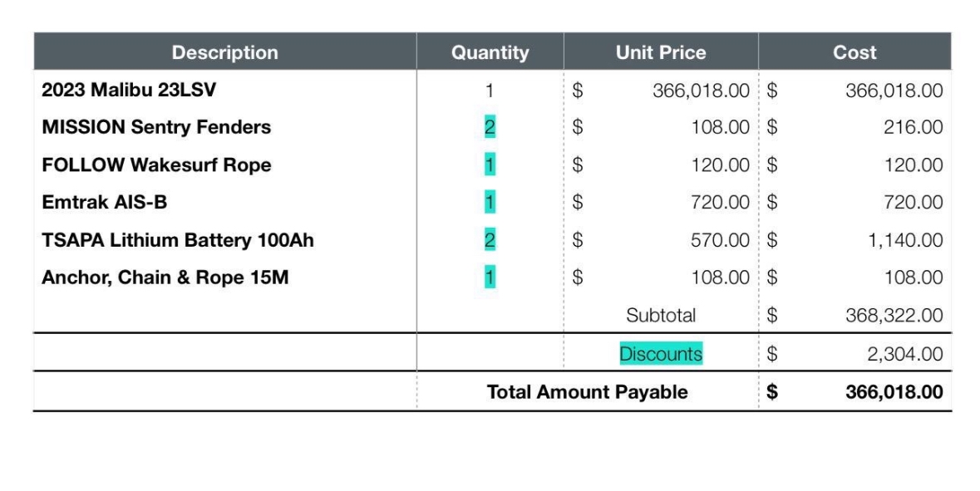Screen dimensions: 980x491
Task: Select the highlighted Discounts label cell
Action: 661,354
